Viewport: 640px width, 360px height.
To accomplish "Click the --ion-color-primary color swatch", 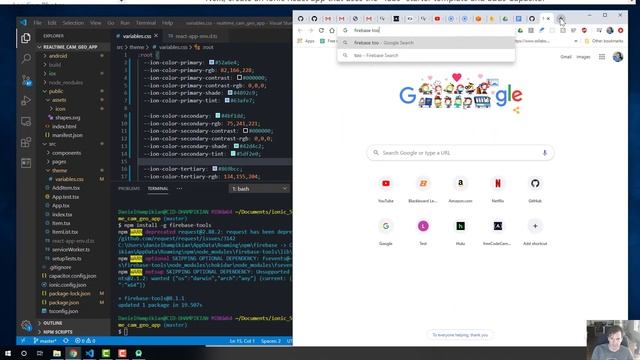I will click(211, 63).
